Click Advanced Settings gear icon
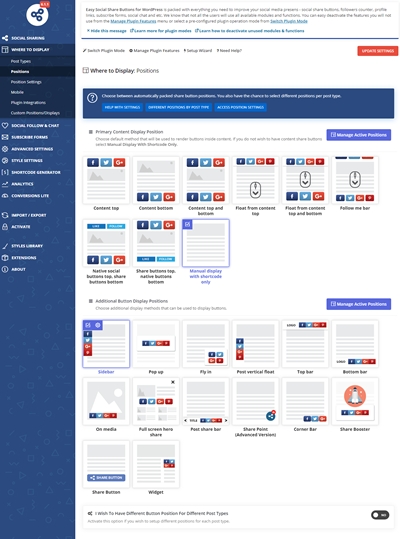The height and width of the screenshot is (539, 400). tap(5, 149)
